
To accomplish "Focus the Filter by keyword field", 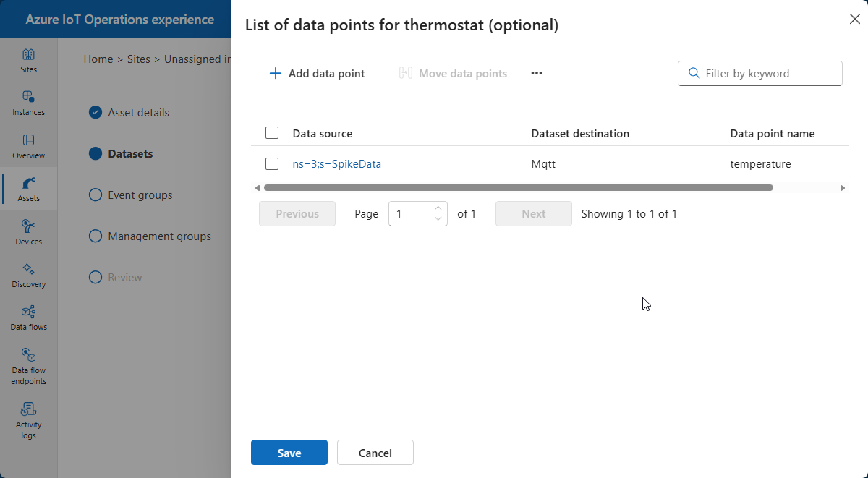I will pyautogui.click(x=768, y=73).
